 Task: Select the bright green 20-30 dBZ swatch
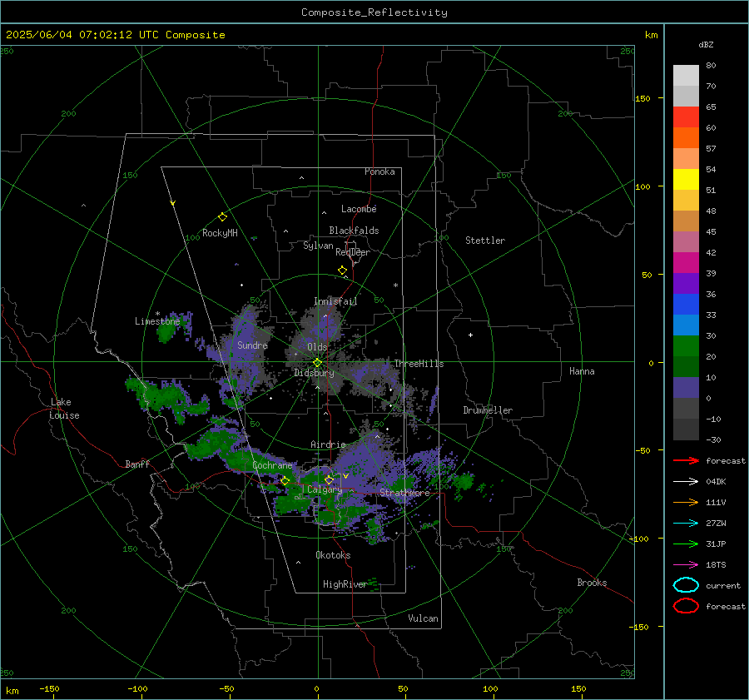[x=686, y=346]
